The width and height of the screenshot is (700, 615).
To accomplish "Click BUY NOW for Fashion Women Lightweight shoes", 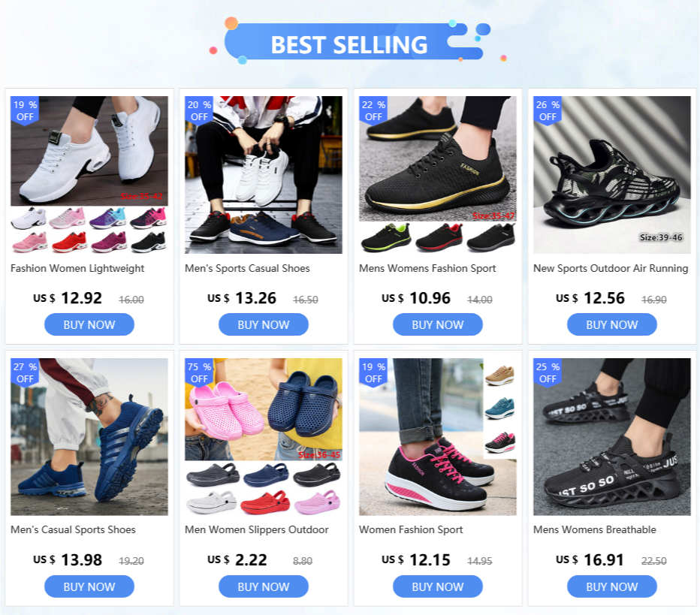I will (89, 324).
